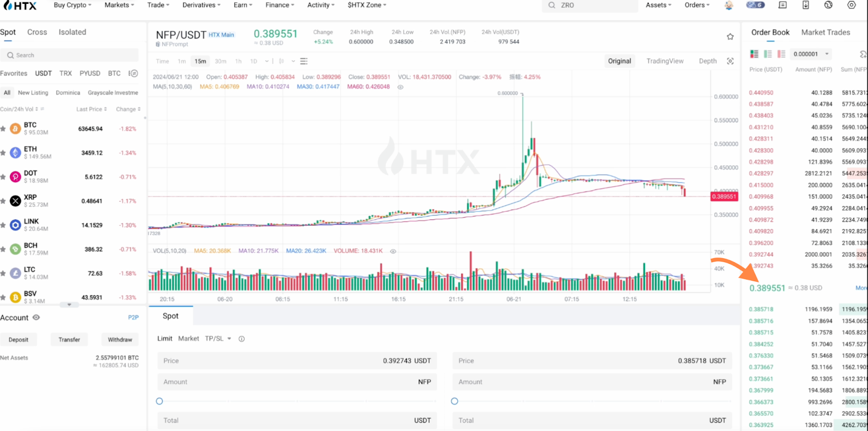This screenshot has height=431, width=868.
Task: Go to the HTX home logo
Action: 20,5
